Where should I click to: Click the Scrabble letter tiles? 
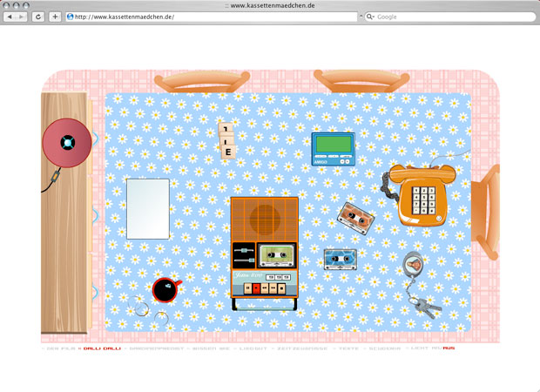click(x=226, y=143)
